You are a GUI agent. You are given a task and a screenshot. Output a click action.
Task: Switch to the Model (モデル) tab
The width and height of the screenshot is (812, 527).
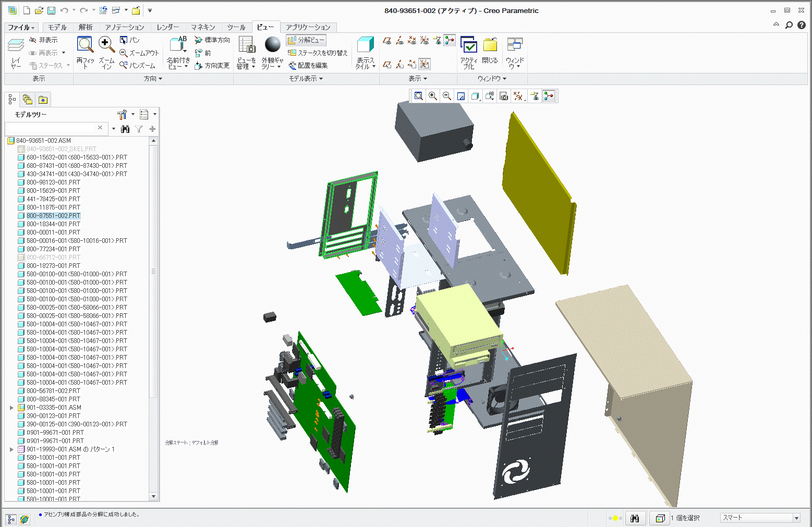coord(57,28)
